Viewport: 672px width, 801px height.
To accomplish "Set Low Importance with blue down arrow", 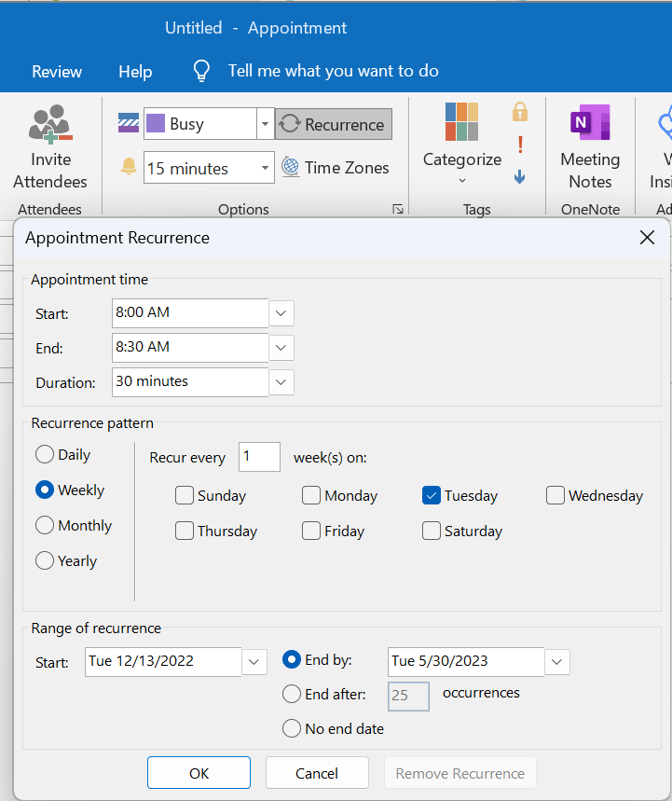I will pos(519,175).
